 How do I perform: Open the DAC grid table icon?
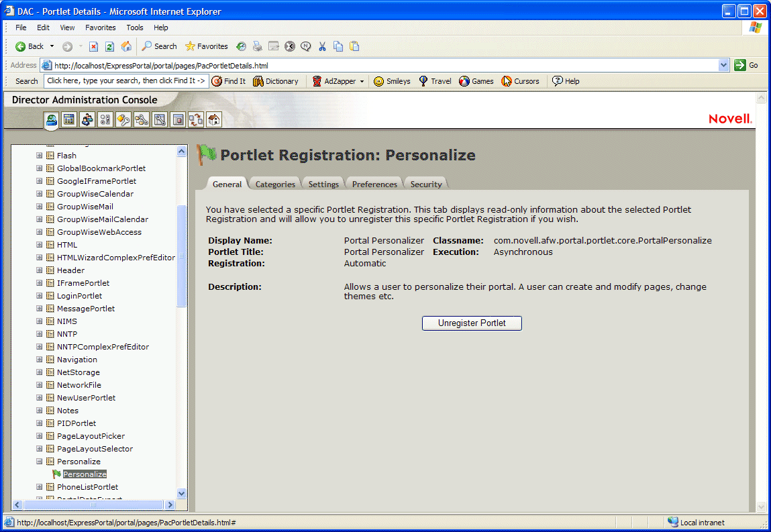coord(69,119)
